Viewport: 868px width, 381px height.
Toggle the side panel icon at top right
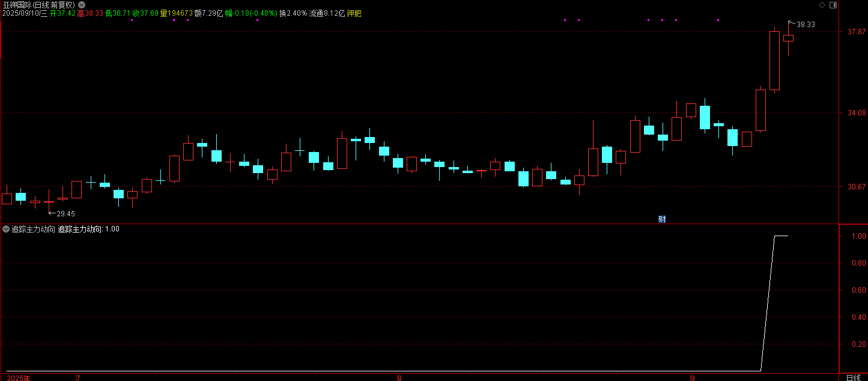point(833,5)
